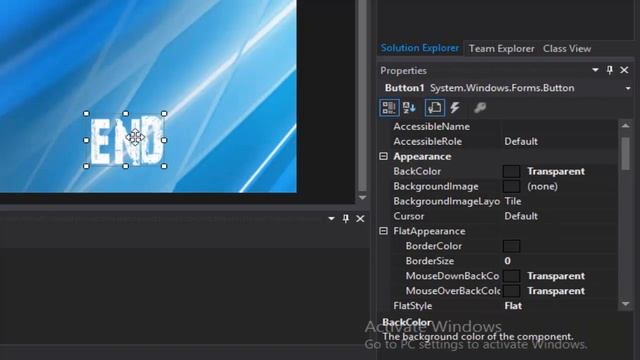Viewport: 640px width, 360px height.
Task: Open the Class View tab
Action: [x=567, y=49]
